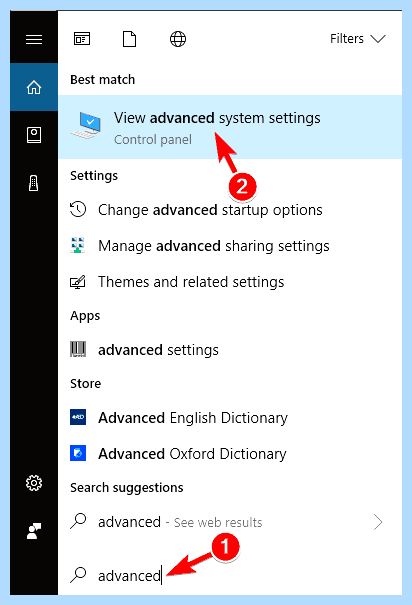Click the device tower icon in sidebar
The height and width of the screenshot is (605, 412).
point(34,183)
